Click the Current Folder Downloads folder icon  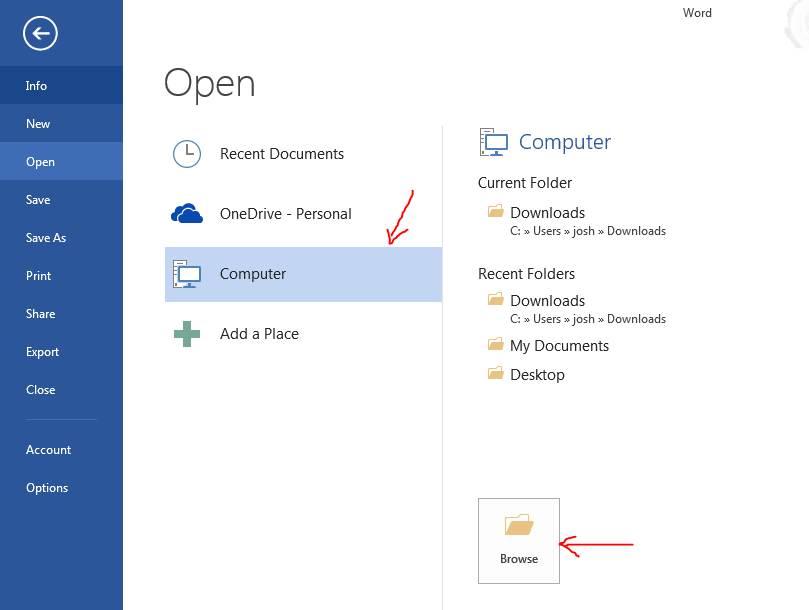click(496, 211)
